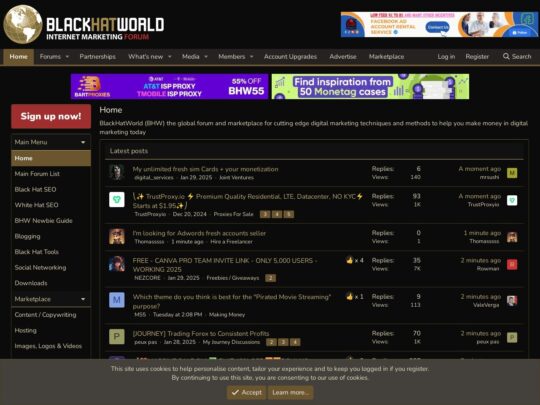This screenshot has width=540, height=405.
Task: Go to page 2 of Canva Pro thread
Action: (x=270, y=278)
